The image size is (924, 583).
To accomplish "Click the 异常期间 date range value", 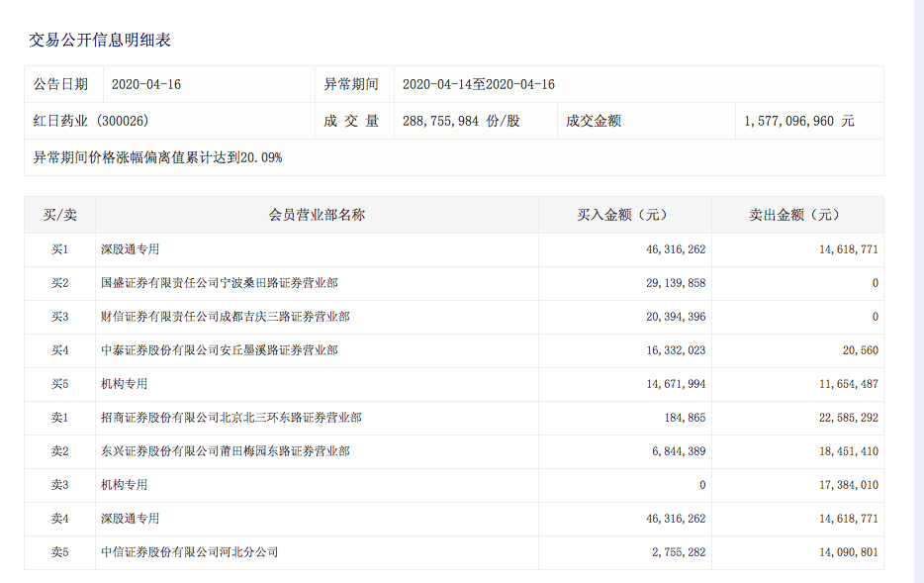I will coord(478,84).
